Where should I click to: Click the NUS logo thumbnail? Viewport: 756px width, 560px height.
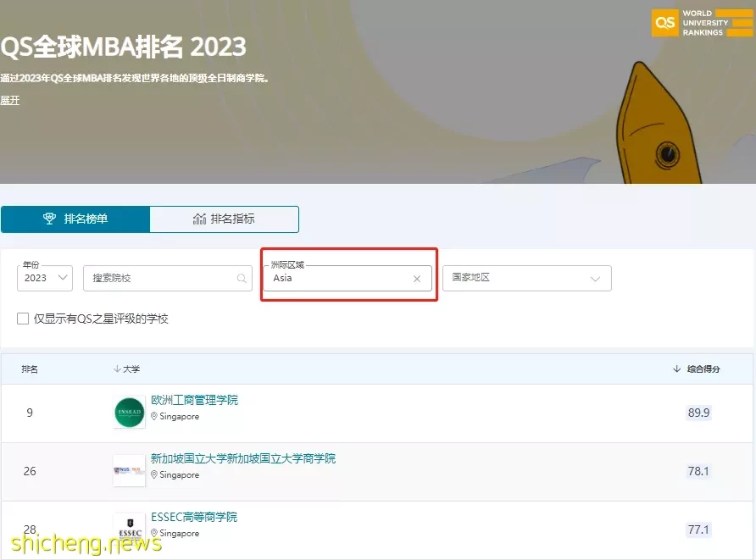point(129,470)
